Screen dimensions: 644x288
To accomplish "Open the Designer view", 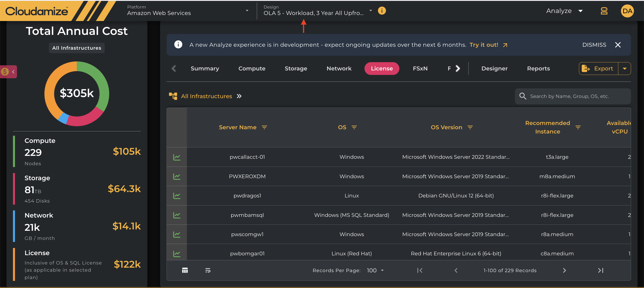I will coord(494,68).
